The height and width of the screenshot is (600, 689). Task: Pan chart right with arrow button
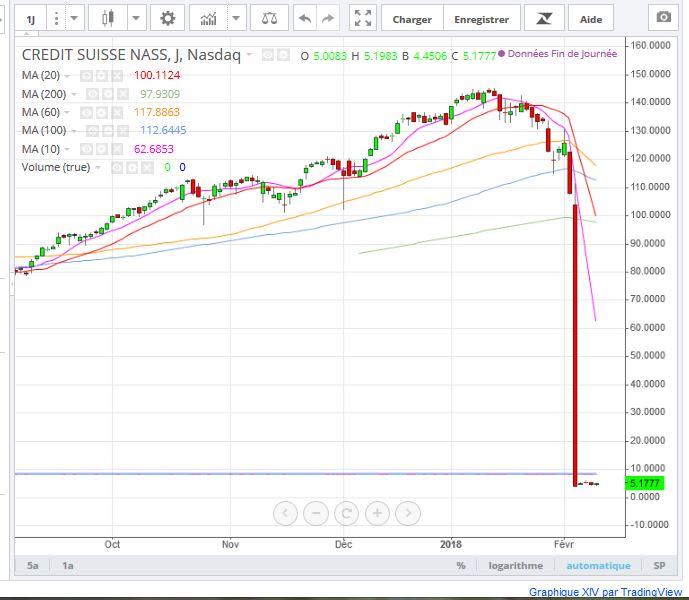[x=408, y=513]
